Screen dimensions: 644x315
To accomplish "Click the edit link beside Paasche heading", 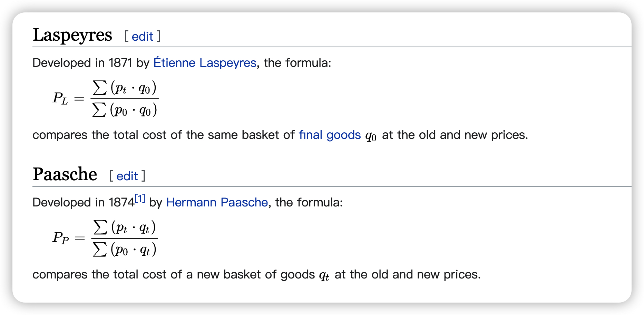I will tap(127, 176).
